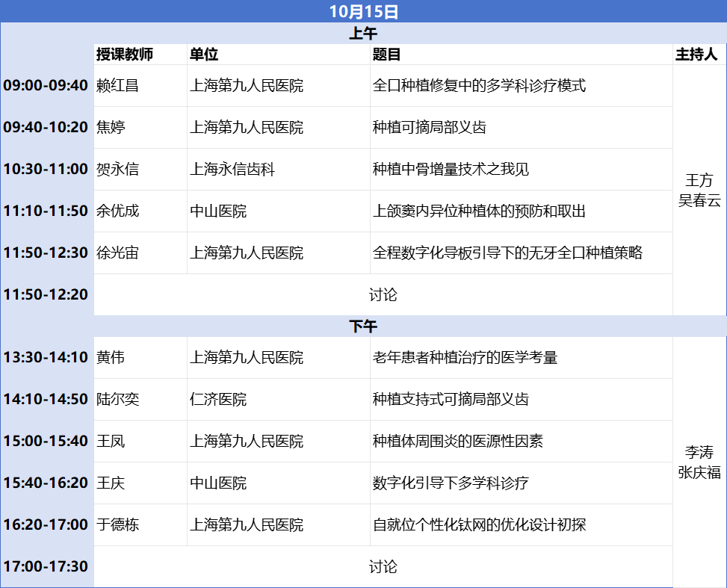Click topic 自就位个性化钛网的优化设计初探

[479, 524]
